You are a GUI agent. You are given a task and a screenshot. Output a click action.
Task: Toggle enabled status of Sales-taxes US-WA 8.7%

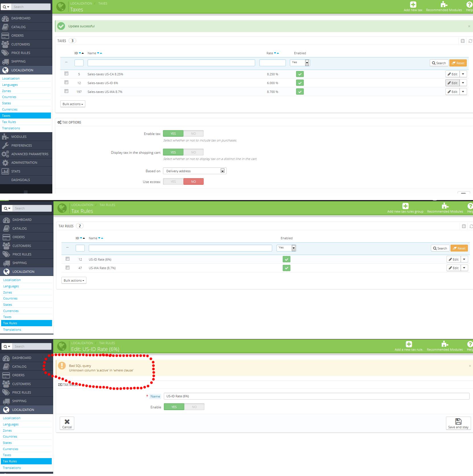pos(300,92)
